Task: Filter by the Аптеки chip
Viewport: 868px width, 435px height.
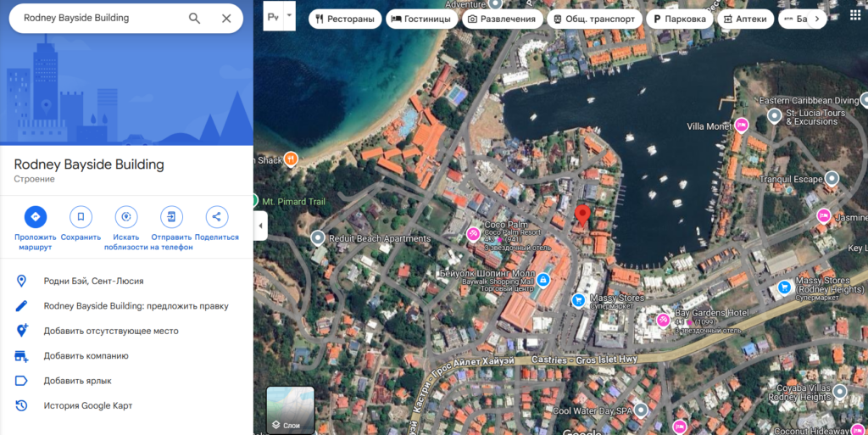Action: [744, 19]
